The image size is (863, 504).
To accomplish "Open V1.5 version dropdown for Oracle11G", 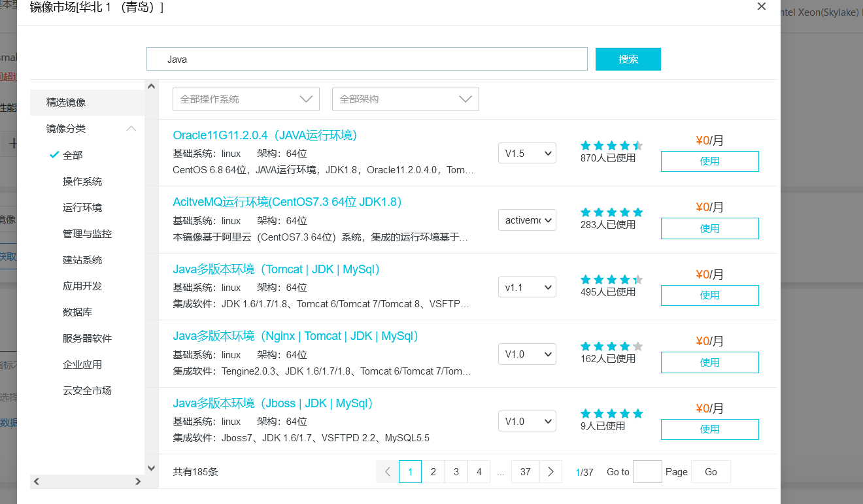I will point(527,154).
